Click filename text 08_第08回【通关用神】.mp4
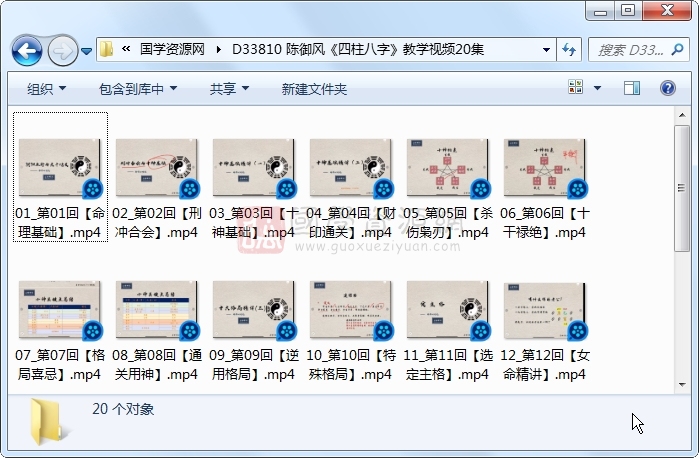The image size is (699, 458). pyautogui.click(x=156, y=364)
